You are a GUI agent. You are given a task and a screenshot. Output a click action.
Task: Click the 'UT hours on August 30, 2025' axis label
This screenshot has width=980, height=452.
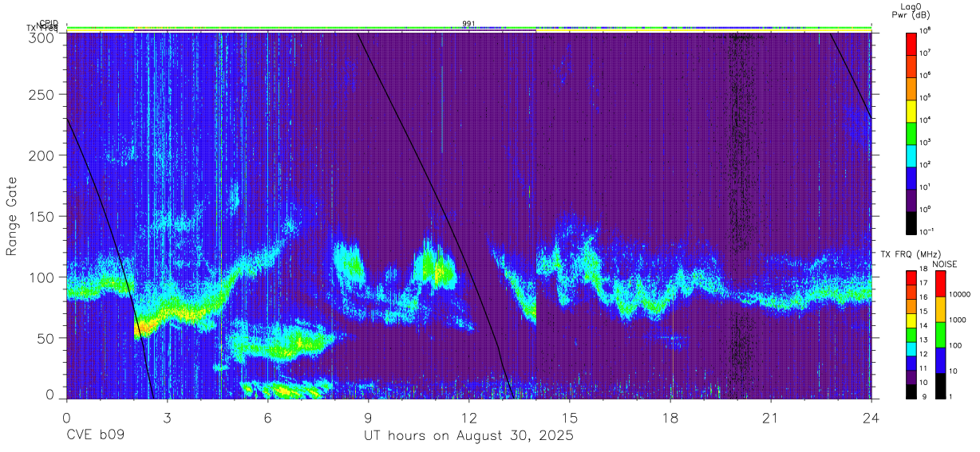468,436
